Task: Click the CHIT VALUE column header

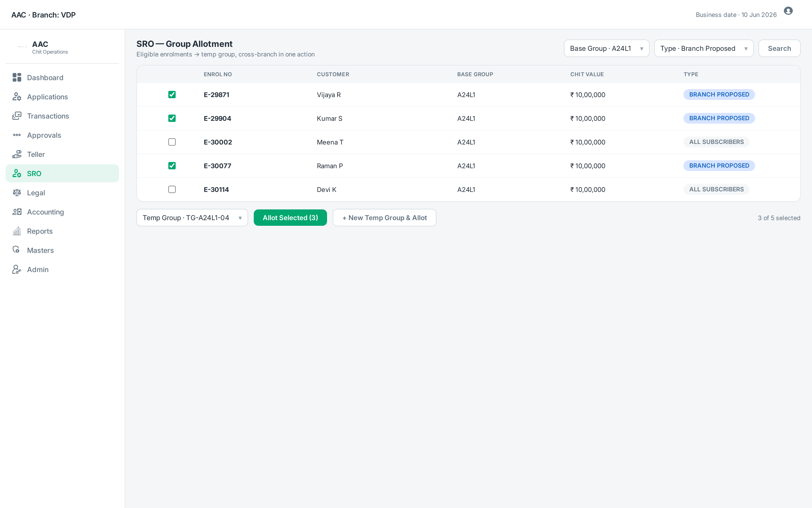Action: pos(587,74)
